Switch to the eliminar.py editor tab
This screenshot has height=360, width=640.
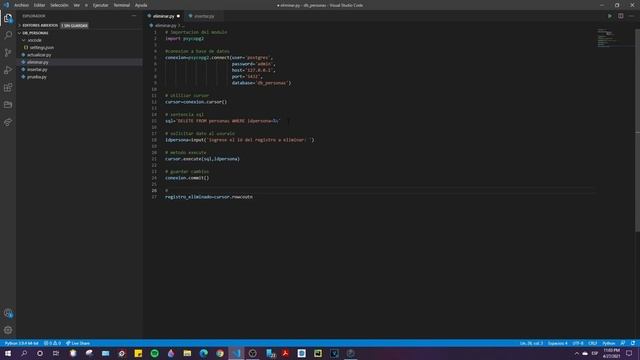[x=164, y=16]
